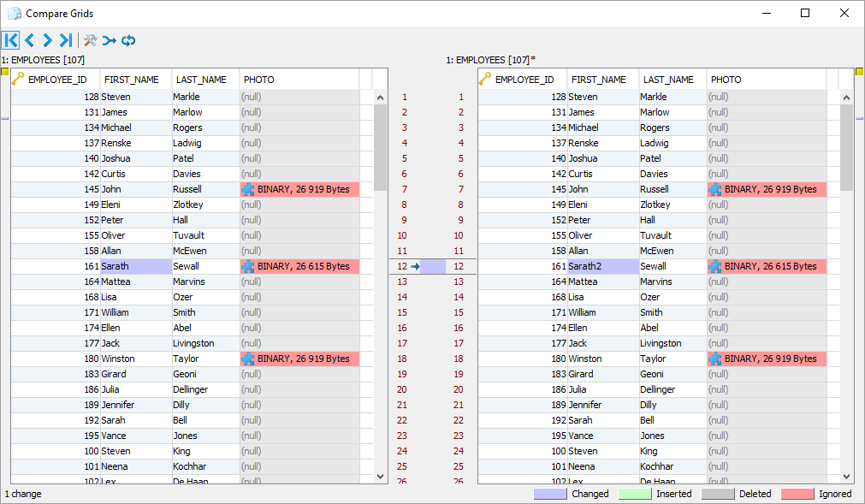Click the key icon in left EMPLOYEE_ID header

(x=18, y=79)
